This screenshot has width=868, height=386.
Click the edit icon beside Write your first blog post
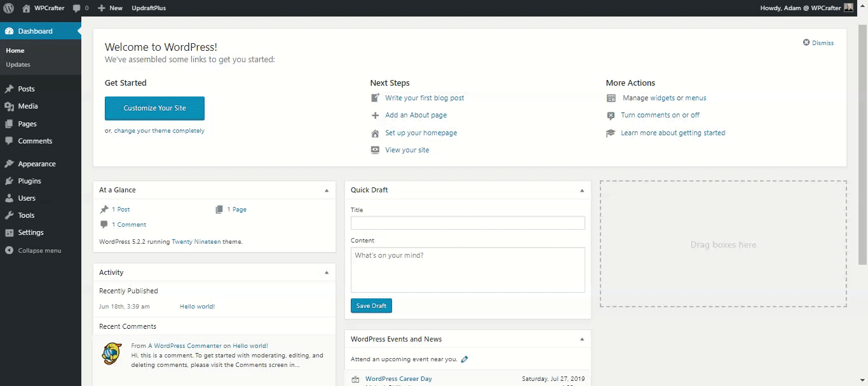click(375, 98)
